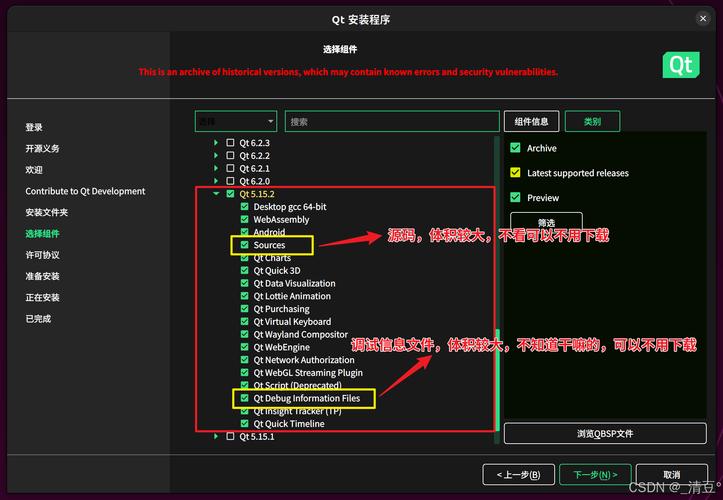This screenshot has width=723, height=500.
Task: Close the Qt installer window
Action: [x=703, y=18]
